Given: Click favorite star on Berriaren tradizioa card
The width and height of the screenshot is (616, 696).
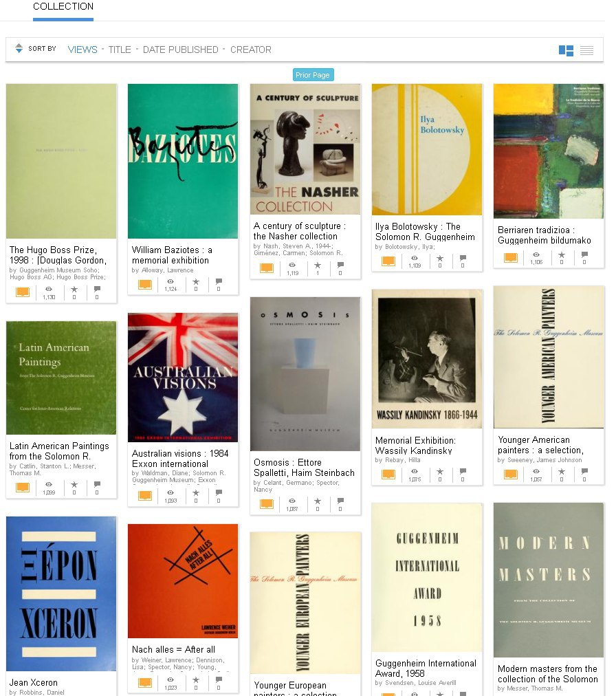Looking at the screenshot, I should pyautogui.click(x=562, y=254).
